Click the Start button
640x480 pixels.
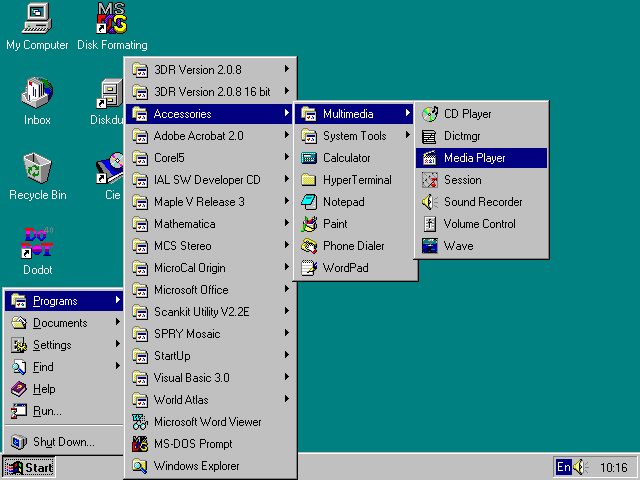coord(29,467)
